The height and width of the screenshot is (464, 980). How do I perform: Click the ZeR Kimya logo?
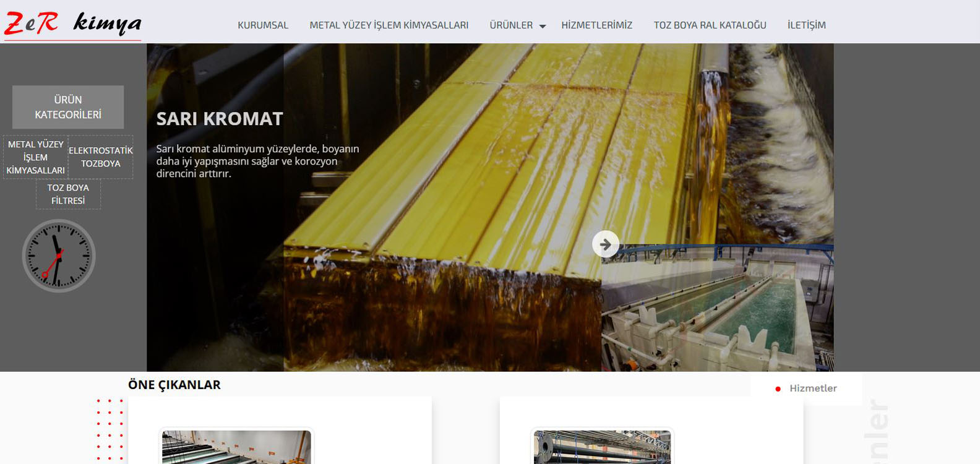(x=72, y=25)
